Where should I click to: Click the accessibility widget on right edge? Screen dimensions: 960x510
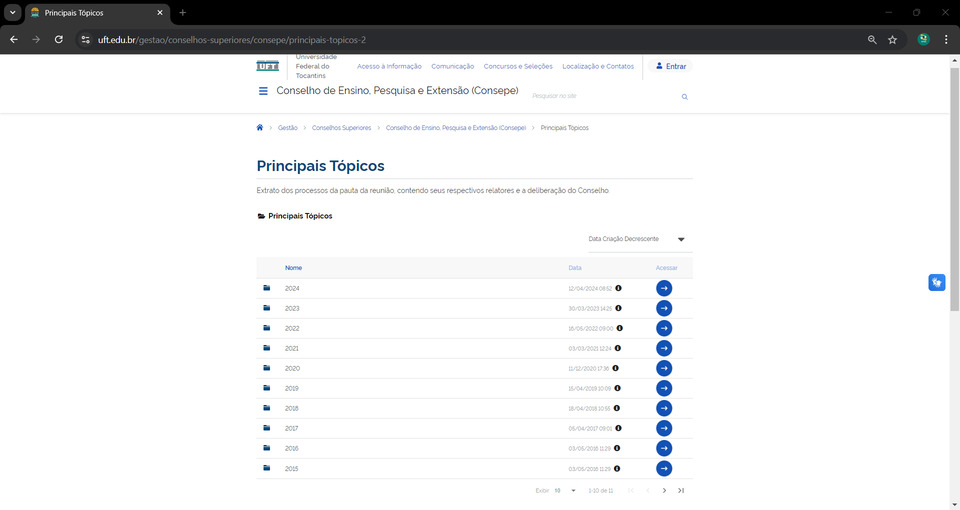coord(936,282)
